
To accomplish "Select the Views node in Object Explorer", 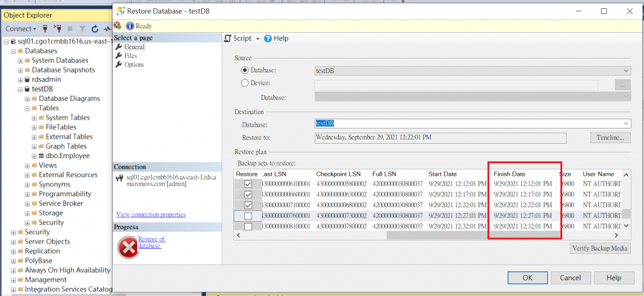I will coord(48,165).
